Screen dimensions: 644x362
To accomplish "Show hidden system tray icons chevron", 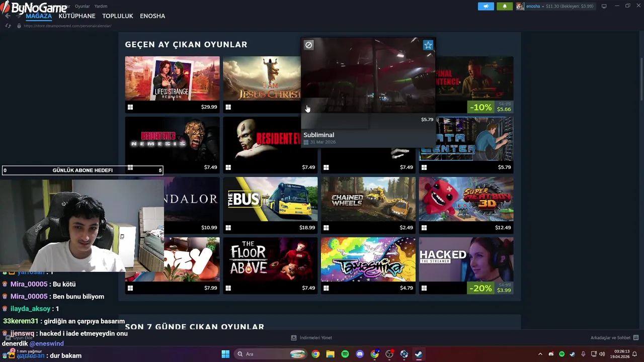I will coord(540,354).
